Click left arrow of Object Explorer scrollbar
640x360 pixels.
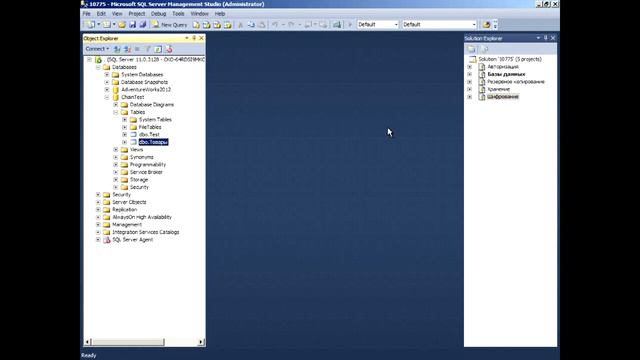click(87, 342)
